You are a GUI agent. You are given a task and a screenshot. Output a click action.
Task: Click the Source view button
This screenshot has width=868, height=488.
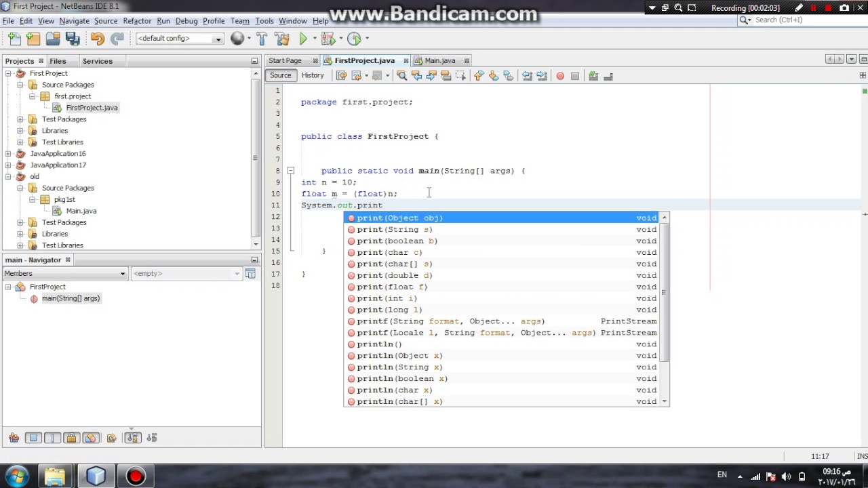coord(280,76)
